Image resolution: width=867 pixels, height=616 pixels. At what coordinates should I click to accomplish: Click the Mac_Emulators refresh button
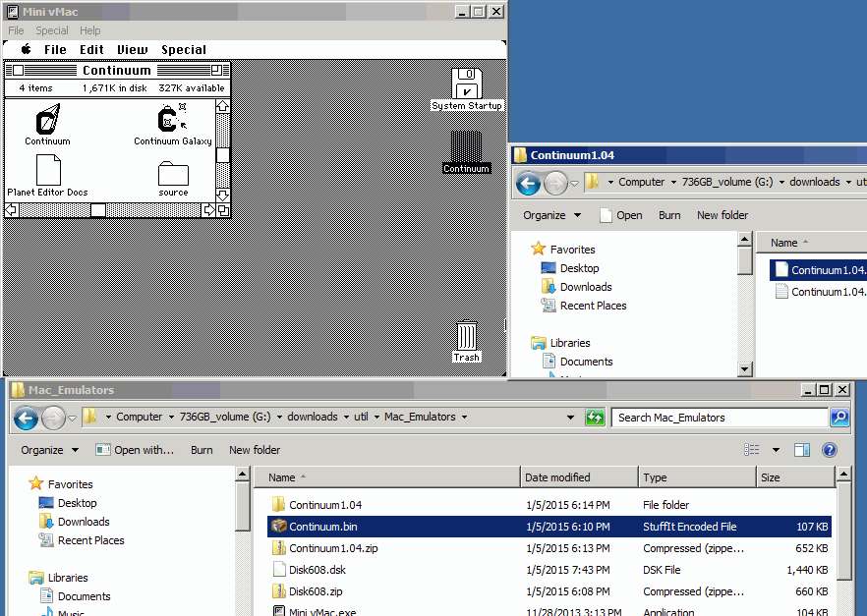pos(595,418)
